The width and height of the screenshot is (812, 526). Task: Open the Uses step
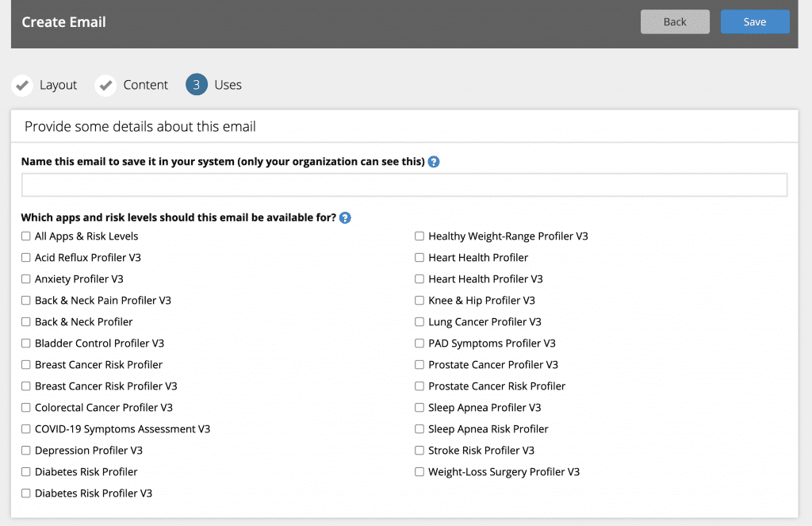228,85
